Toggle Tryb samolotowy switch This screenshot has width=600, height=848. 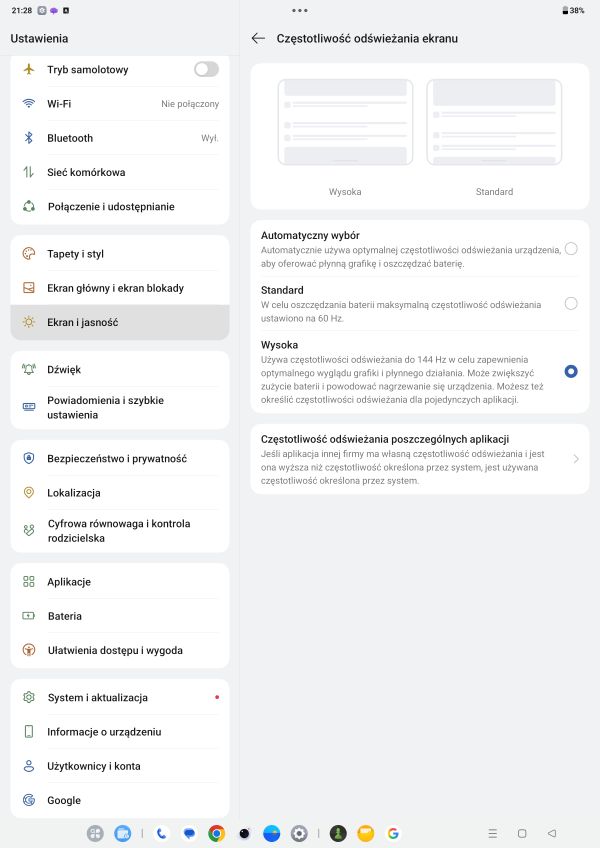pyautogui.click(x=206, y=69)
